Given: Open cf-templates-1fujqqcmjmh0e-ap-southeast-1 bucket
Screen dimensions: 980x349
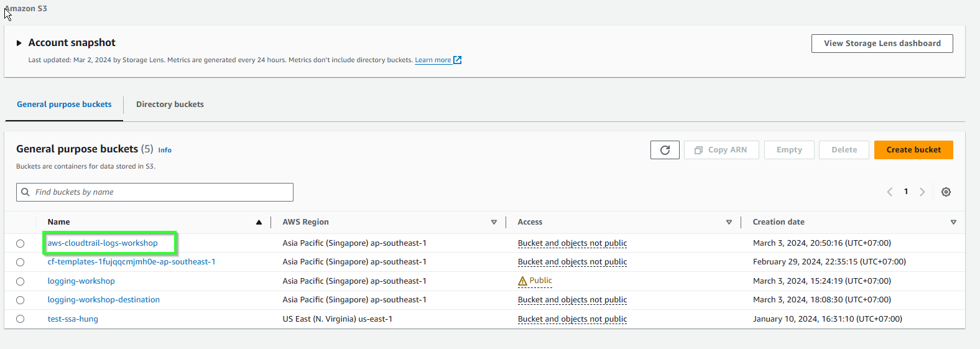Looking at the screenshot, I should pos(131,262).
